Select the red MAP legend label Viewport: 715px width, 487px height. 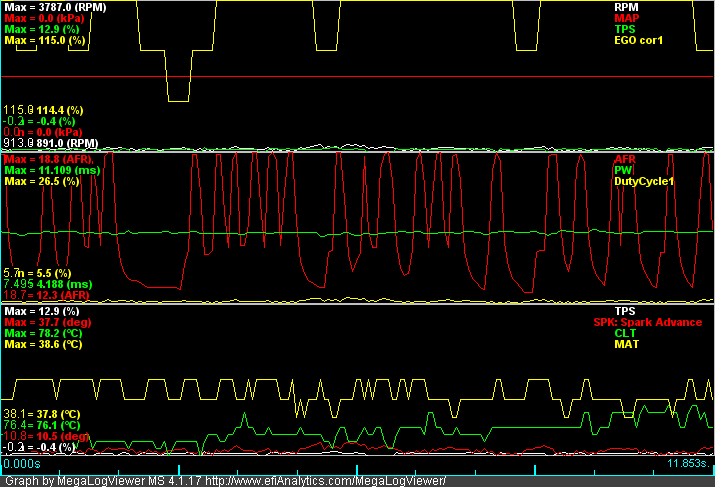tap(626, 18)
